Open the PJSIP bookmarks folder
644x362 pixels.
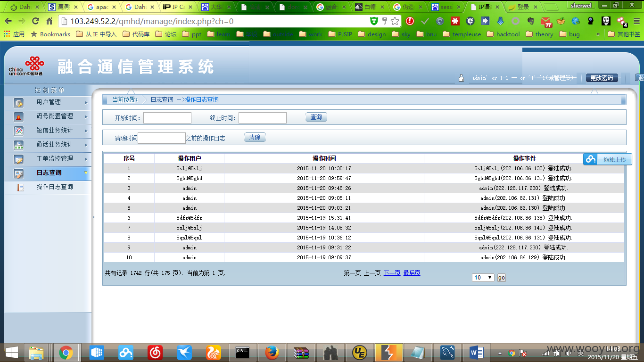click(340, 34)
